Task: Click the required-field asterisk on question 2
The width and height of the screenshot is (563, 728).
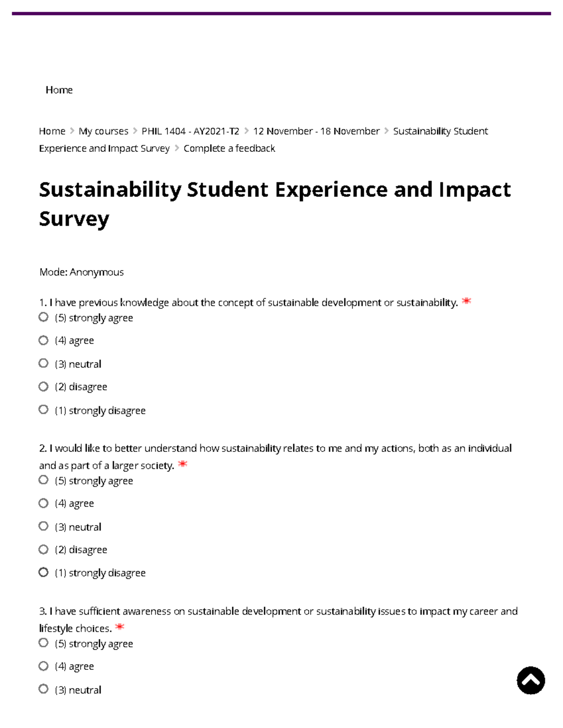Action: pos(184,464)
